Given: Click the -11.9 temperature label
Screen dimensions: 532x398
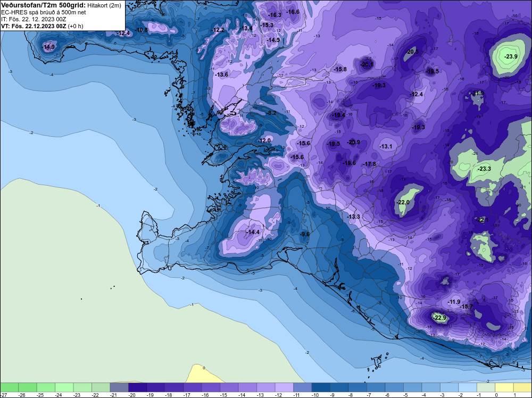Looking at the screenshot, I should tap(454, 302).
